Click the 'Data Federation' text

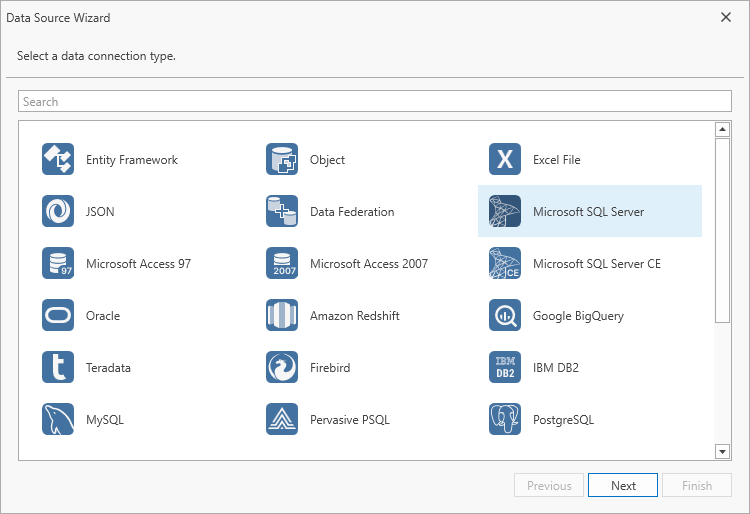(x=352, y=211)
